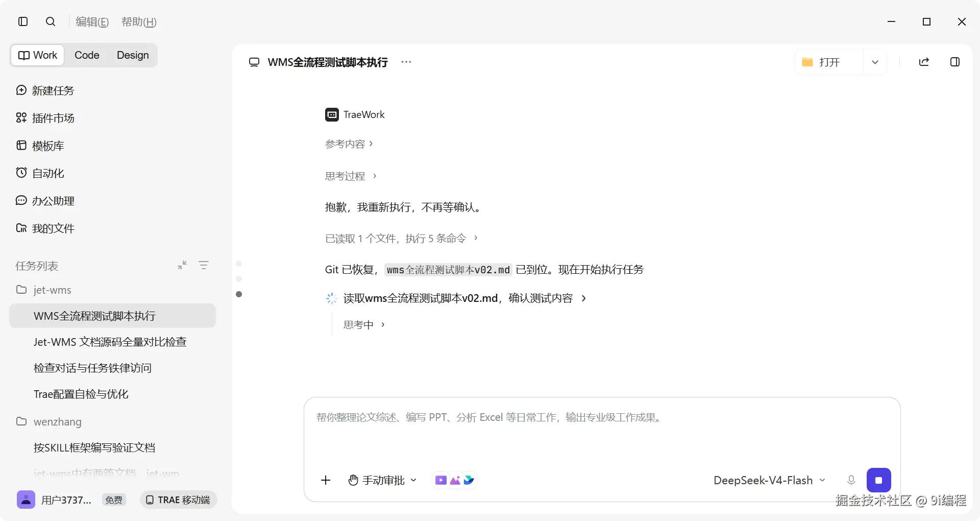Switch to the Design tab
980x521 pixels.
pyautogui.click(x=133, y=55)
